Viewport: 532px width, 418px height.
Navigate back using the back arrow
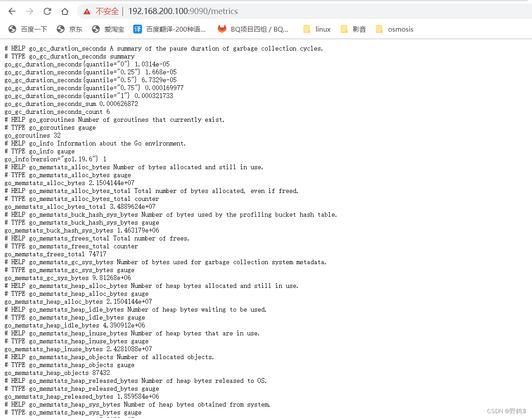click(12, 11)
